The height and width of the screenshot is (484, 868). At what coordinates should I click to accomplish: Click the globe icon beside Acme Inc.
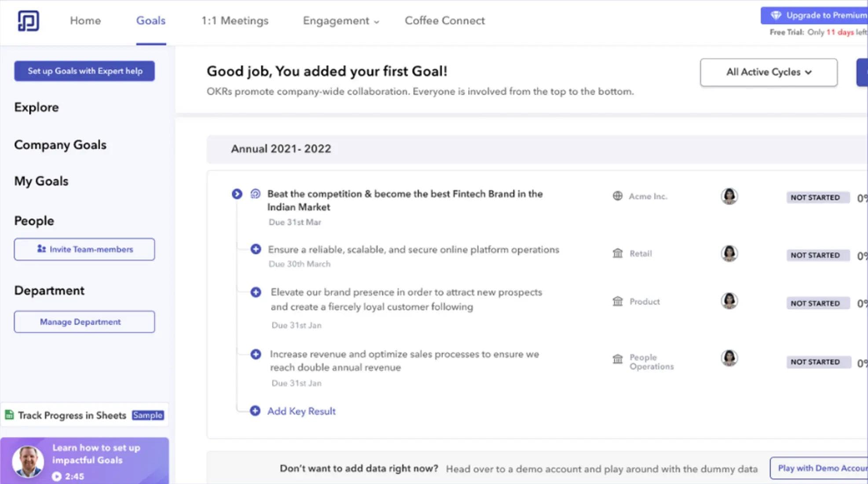(618, 196)
